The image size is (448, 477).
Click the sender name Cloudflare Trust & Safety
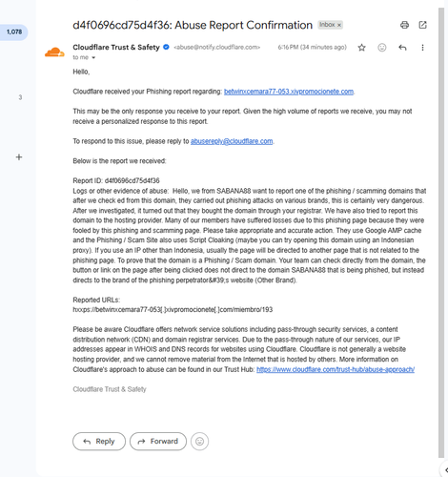[116, 47]
